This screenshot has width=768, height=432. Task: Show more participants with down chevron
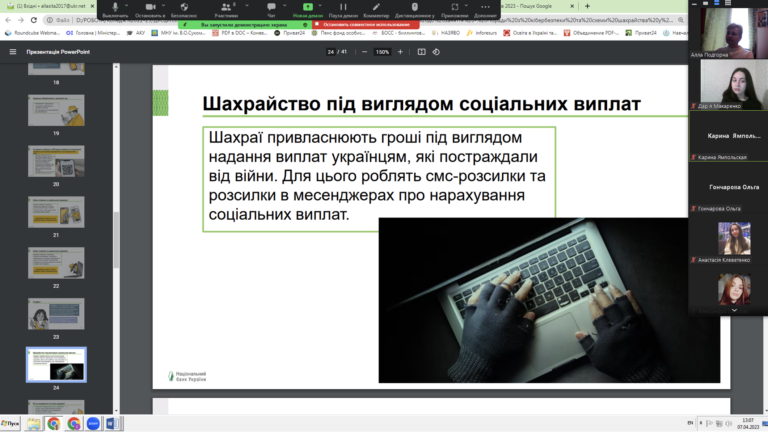[x=734, y=310]
